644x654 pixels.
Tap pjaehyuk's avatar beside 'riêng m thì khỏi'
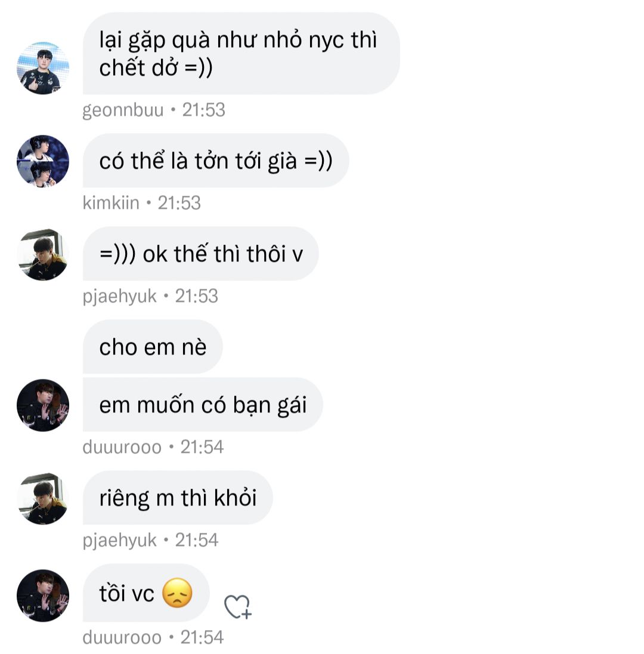click(43, 498)
